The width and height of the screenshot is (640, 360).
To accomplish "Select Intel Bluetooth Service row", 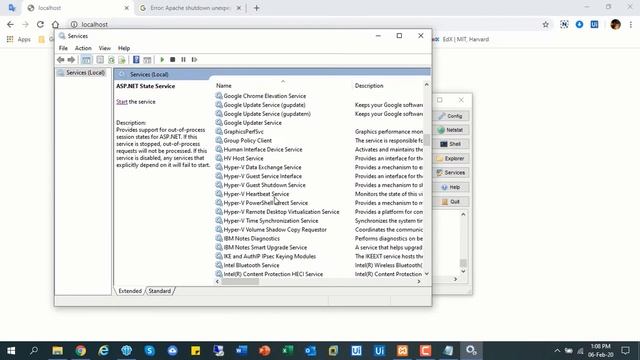I will pyautogui.click(x=251, y=265).
